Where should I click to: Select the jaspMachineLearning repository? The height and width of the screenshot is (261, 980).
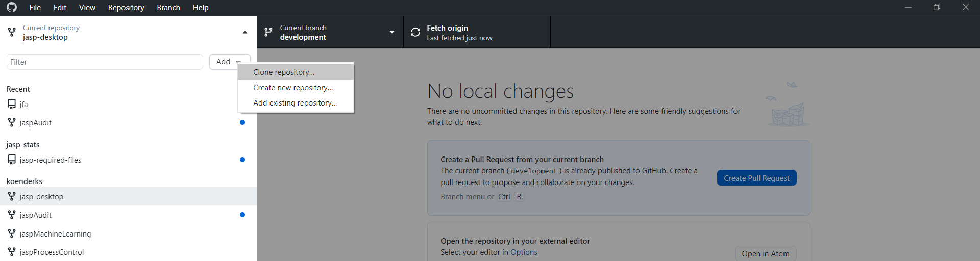129,233
